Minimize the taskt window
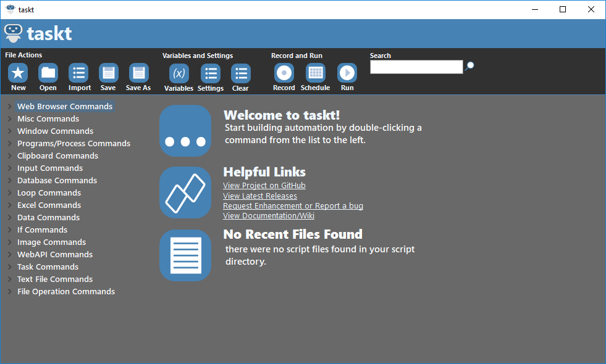This screenshot has height=364, width=606. coord(535,9)
